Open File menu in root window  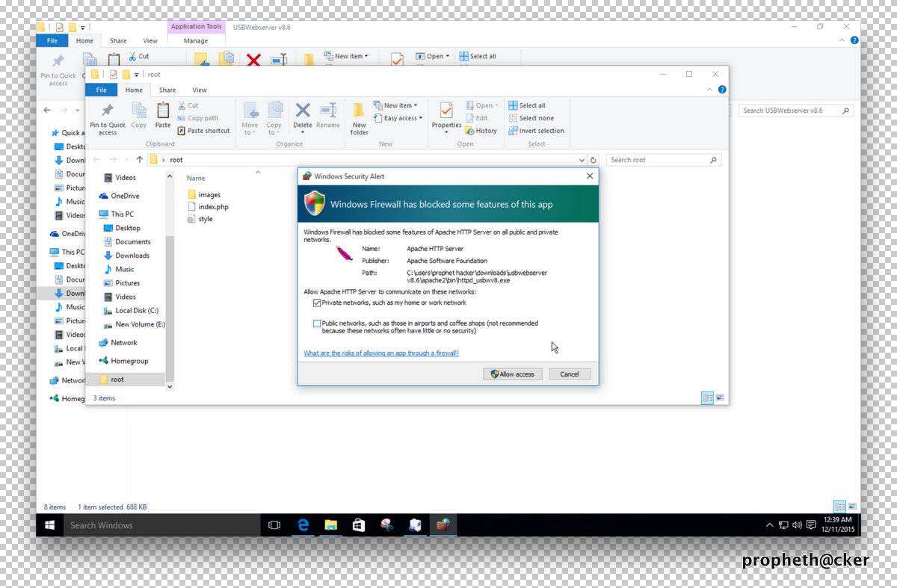[x=100, y=90]
